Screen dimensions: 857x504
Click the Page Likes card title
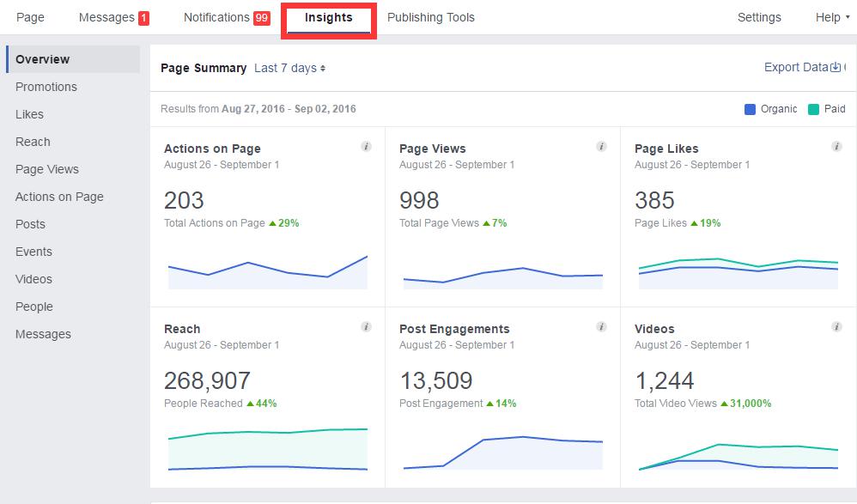click(x=666, y=149)
